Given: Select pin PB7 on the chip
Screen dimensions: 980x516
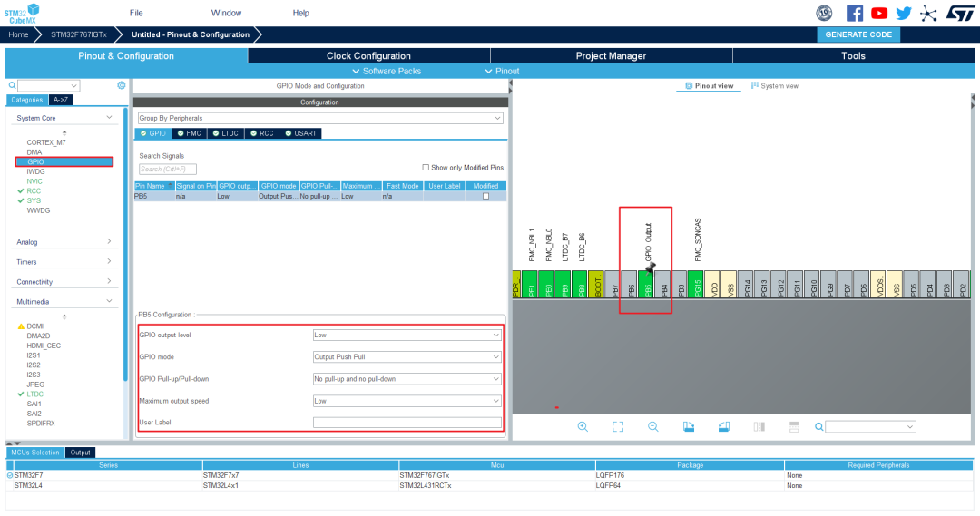Looking at the screenshot, I should (x=614, y=284).
